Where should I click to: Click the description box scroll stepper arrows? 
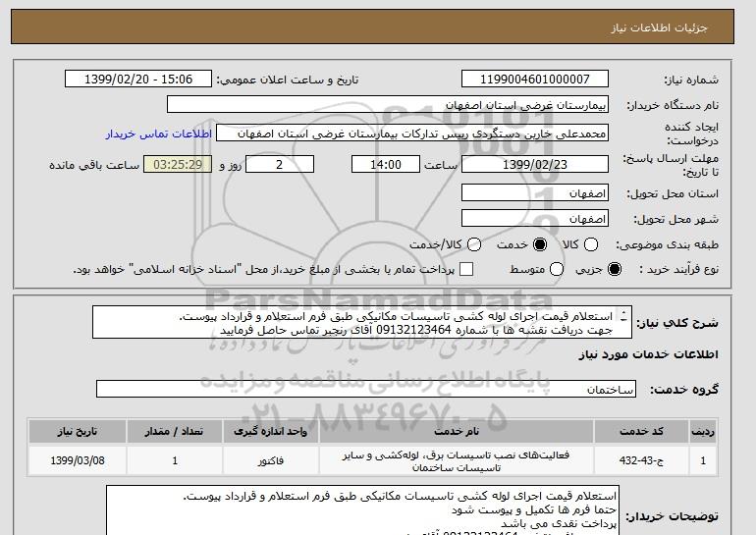click(x=623, y=316)
